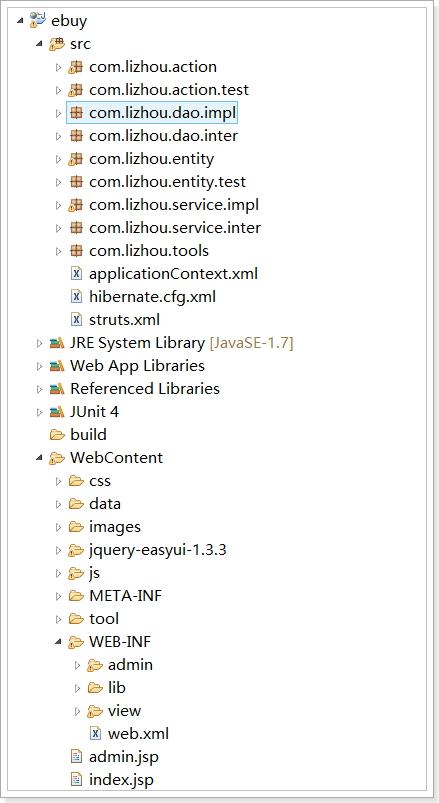Viewport: 439px width, 803px height.
Task: Click the JUnit 4 library icon
Action: 56,412
